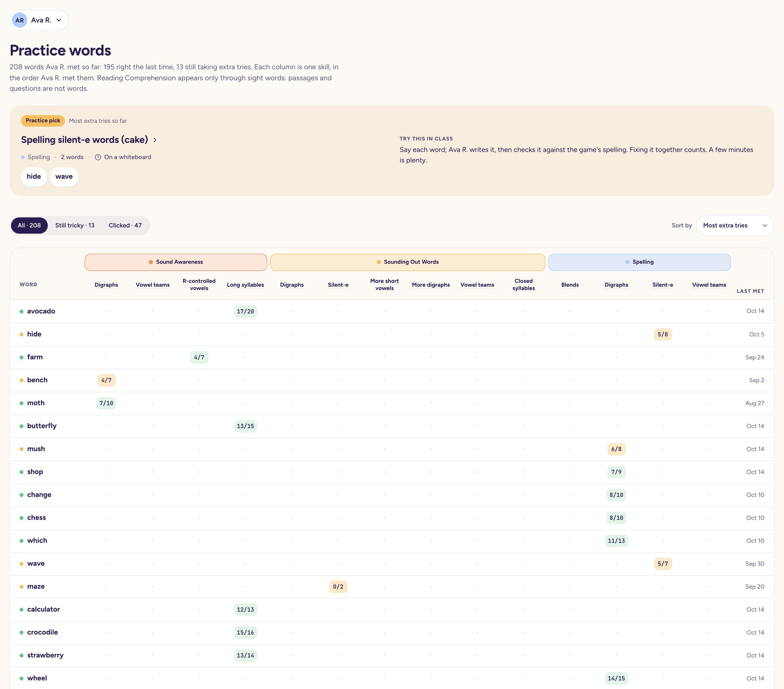This screenshot has width=784, height=689.
Task: Click the maze 0/2 score cell
Action: (338, 587)
